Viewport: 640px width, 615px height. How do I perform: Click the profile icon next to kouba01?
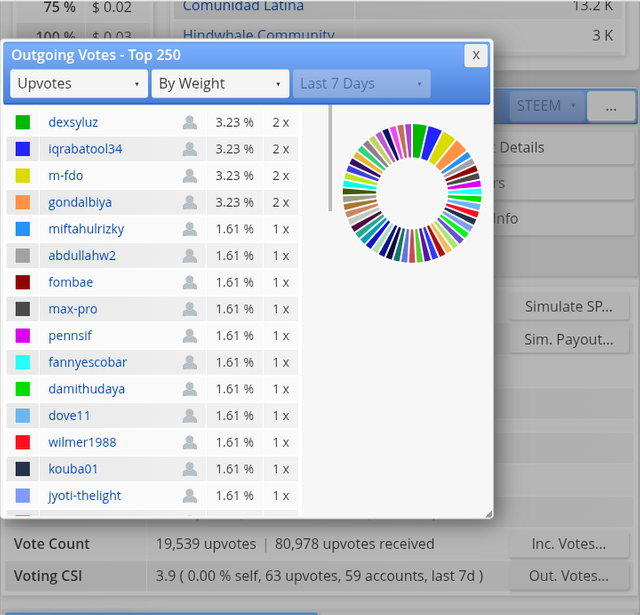pyautogui.click(x=190, y=469)
